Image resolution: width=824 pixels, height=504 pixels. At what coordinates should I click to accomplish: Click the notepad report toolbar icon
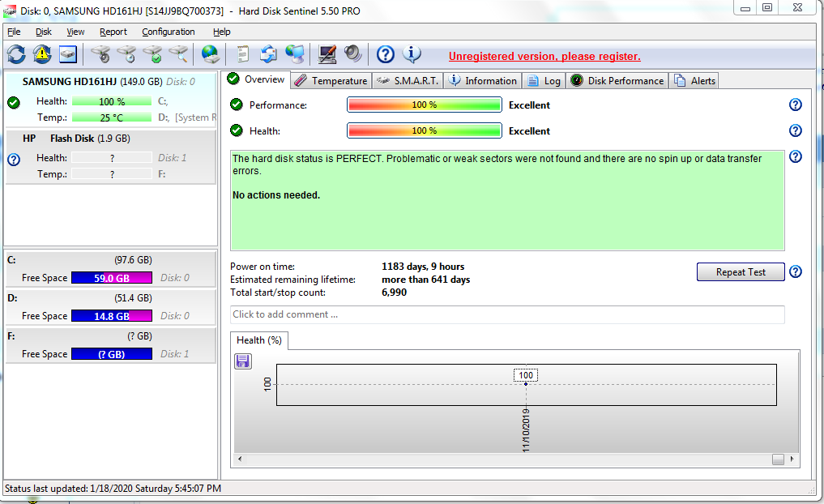(242, 54)
